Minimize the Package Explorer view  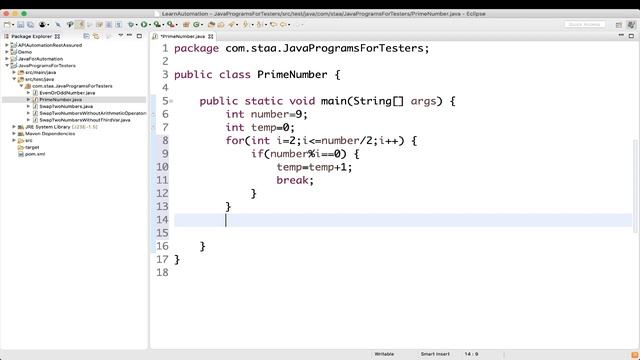[x=129, y=36]
